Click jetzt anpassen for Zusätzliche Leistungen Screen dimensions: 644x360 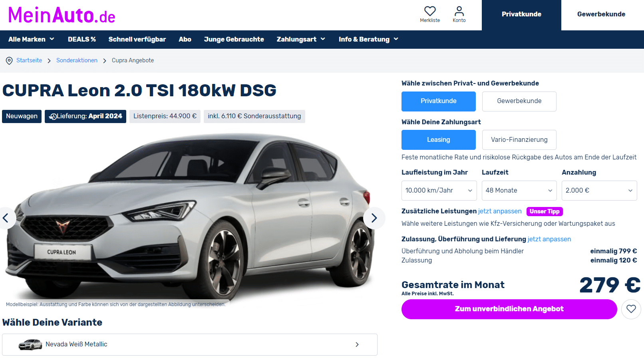tap(500, 211)
